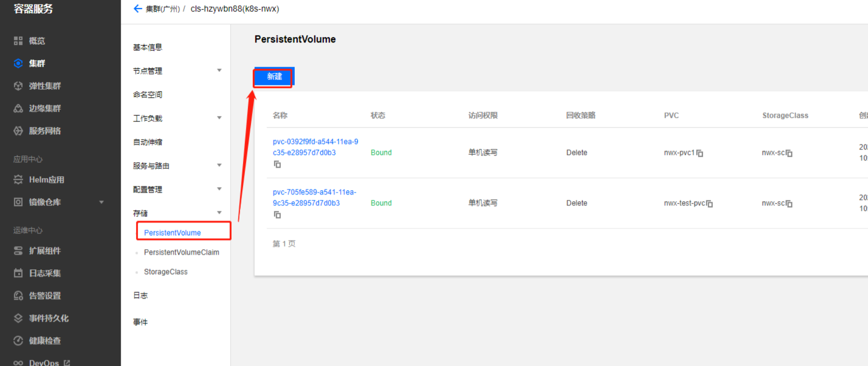Expand the 配置管理 menu arrow

[x=219, y=189]
